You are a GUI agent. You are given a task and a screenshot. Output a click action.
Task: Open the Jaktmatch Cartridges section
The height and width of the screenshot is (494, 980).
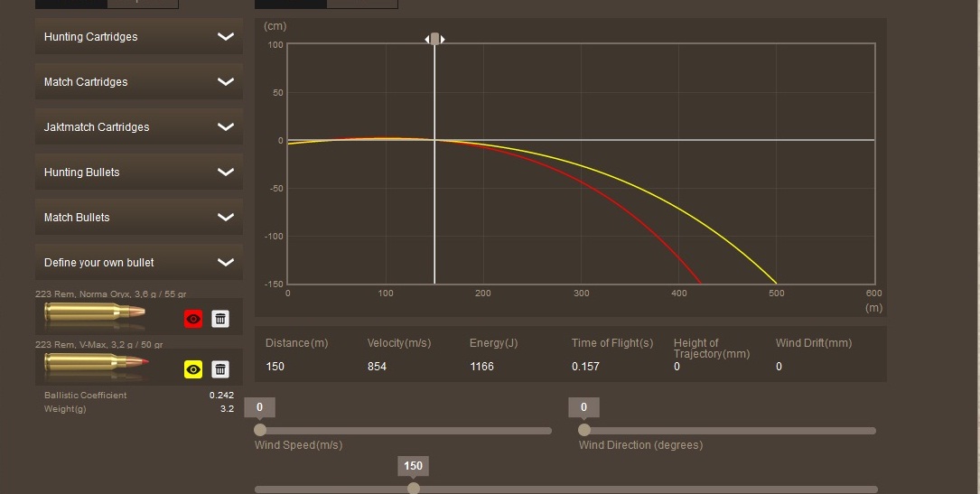pos(97,127)
